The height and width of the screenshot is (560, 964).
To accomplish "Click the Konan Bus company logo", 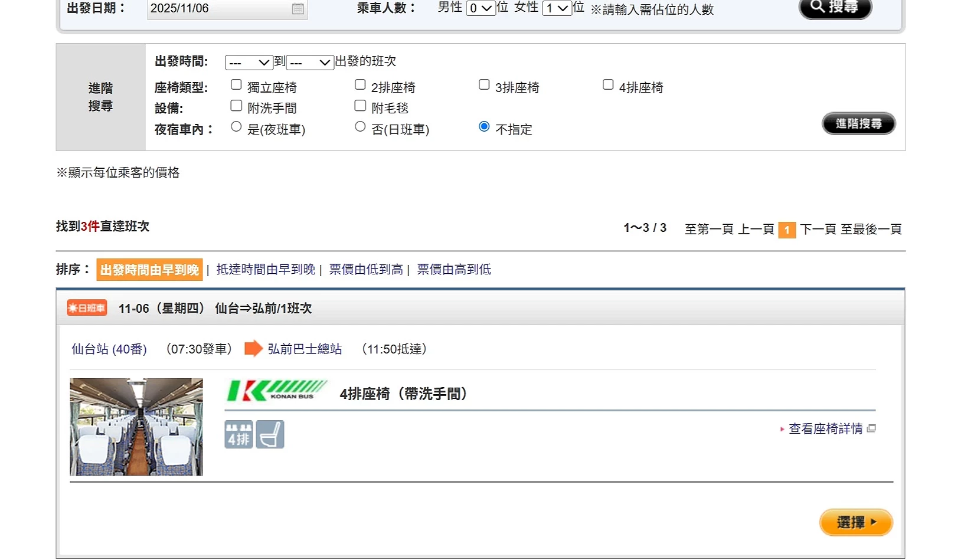I will click(x=277, y=391).
